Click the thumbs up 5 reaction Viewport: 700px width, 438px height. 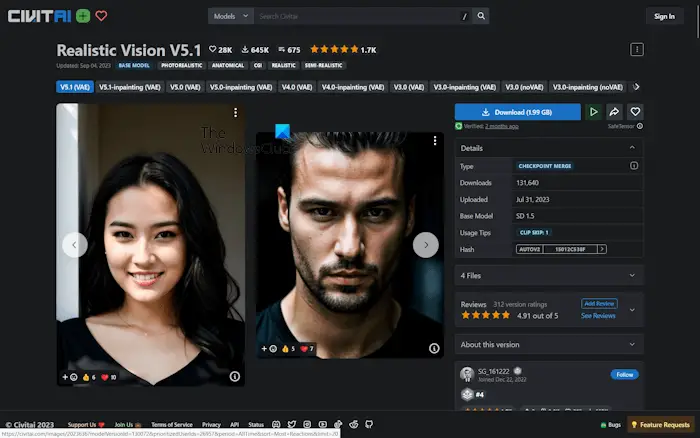[288, 349]
